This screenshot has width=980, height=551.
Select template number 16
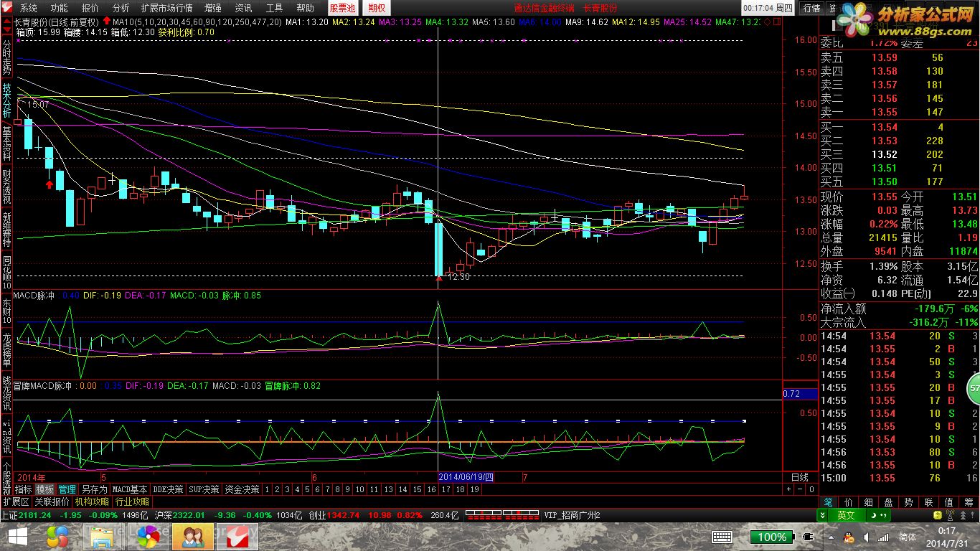pyautogui.click(x=430, y=489)
